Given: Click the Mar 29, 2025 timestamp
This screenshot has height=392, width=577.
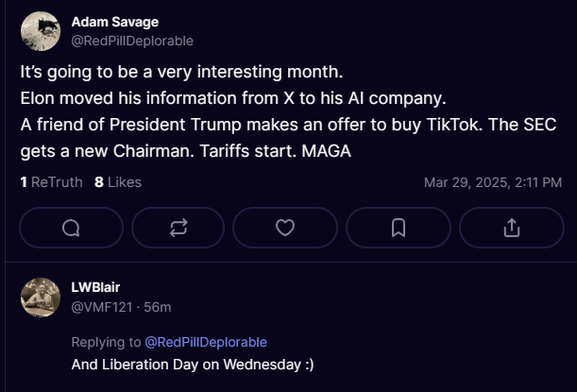Looking at the screenshot, I should tap(493, 182).
